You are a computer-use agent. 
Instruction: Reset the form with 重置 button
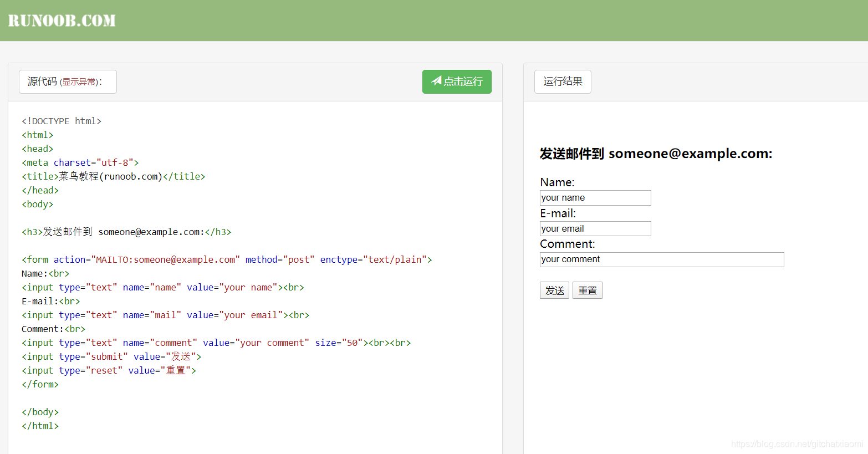[x=588, y=290]
